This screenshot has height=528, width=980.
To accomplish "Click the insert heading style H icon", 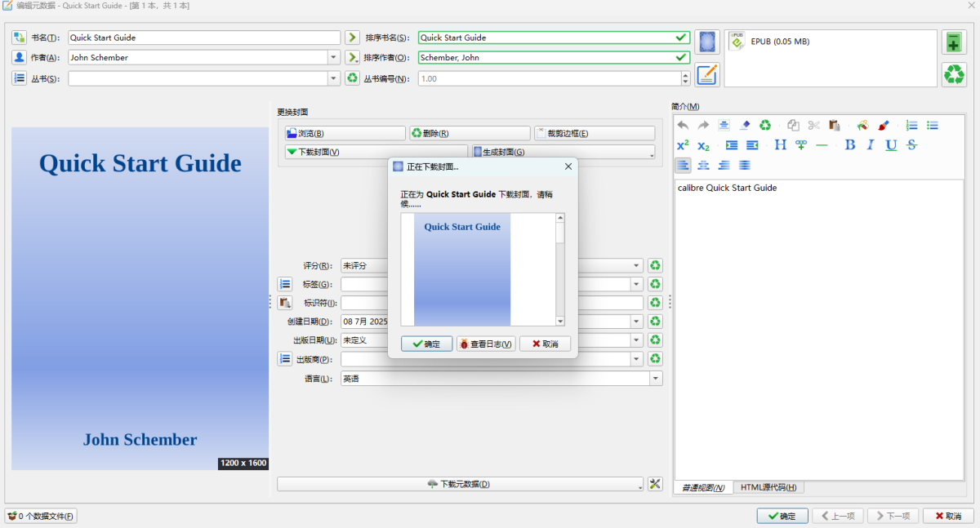I will coord(780,145).
